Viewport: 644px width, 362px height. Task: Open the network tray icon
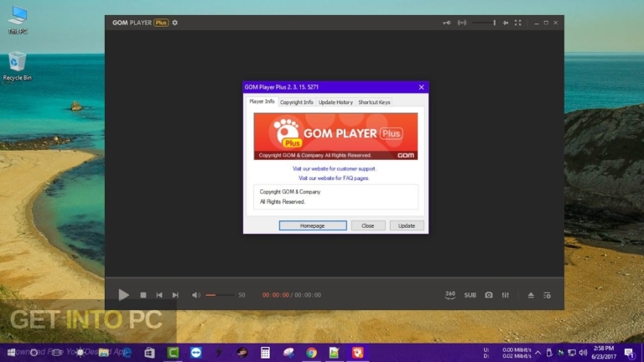tap(572, 353)
